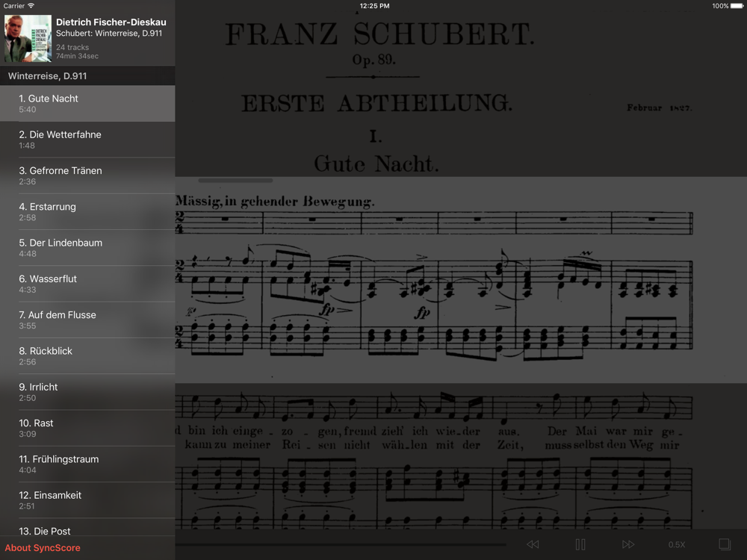Choose track 4. Erstarrung
This screenshot has height=560, width=747.
(87, 212)
